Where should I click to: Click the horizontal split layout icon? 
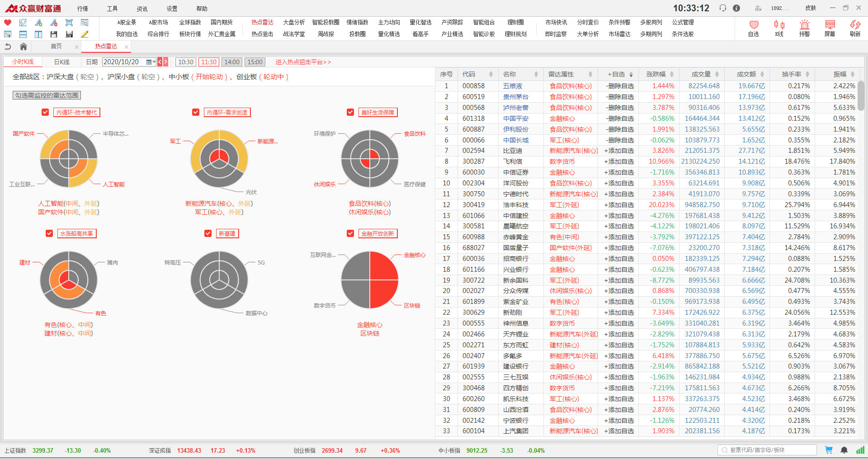23,34
